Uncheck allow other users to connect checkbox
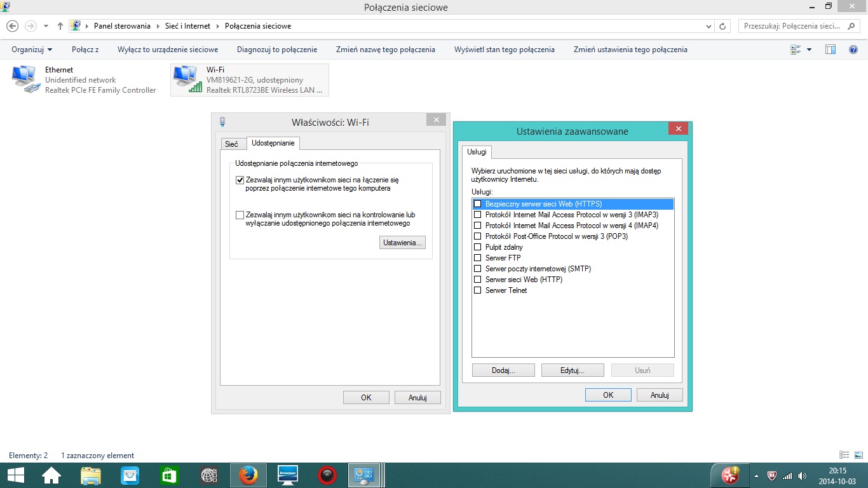 [240, 180]
